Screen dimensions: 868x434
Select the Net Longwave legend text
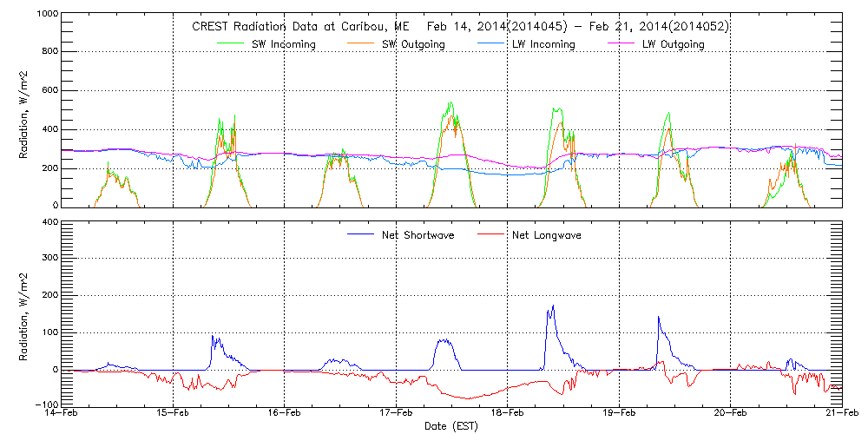click(546, 235)
